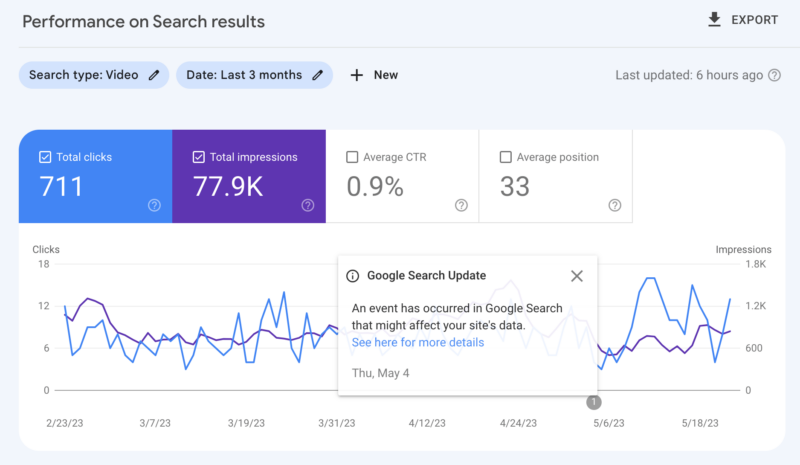Click the 2/23/23 date axis label
The width and height of the screenshot is (800, 465).
coord(64,423)
